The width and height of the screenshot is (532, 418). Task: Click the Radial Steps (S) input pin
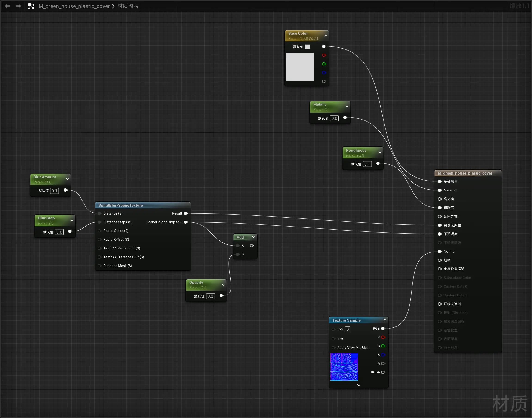tap(100, 231)
